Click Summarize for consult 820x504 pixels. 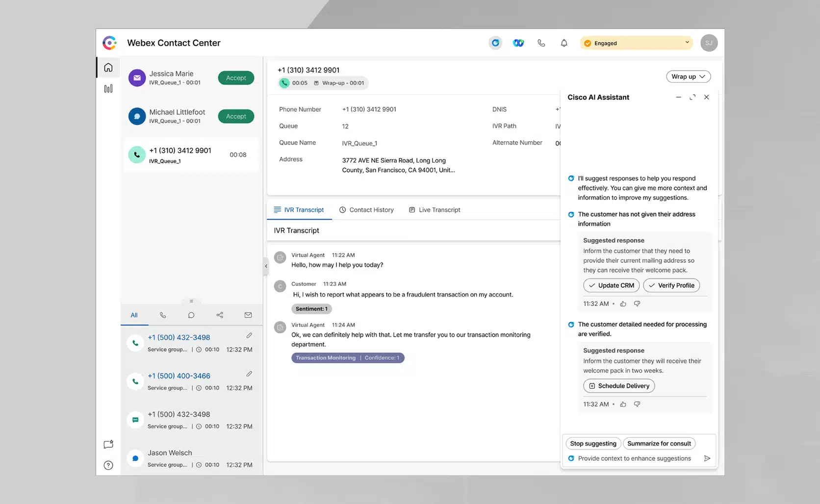tap(659, 444)
